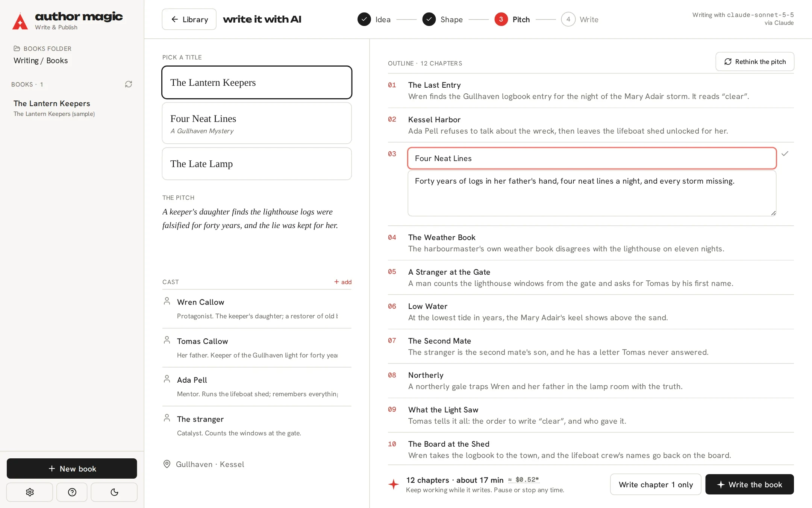Edit chapter 03 title field
Screen dimensions: 812x508
592,158
